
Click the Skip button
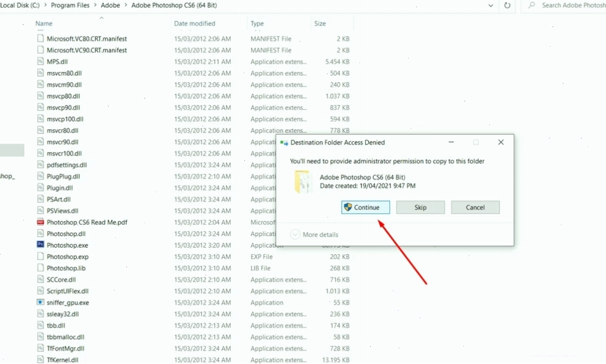(420, 207)
